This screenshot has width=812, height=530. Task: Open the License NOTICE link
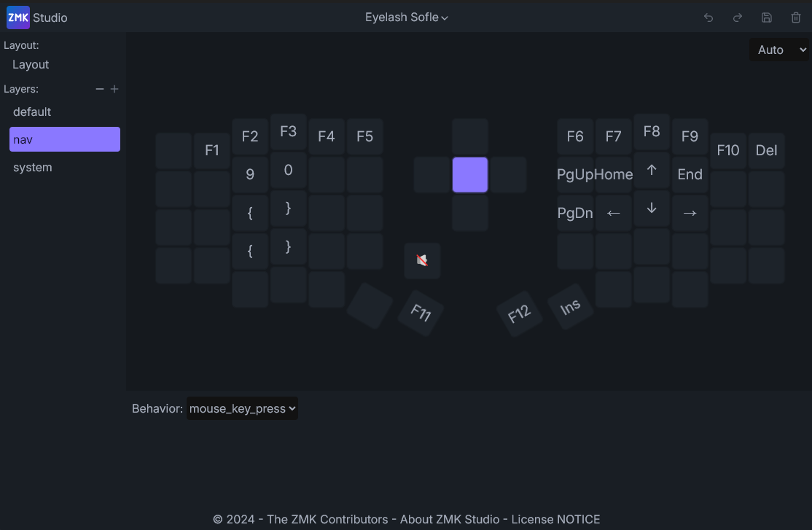coord(555,519)
